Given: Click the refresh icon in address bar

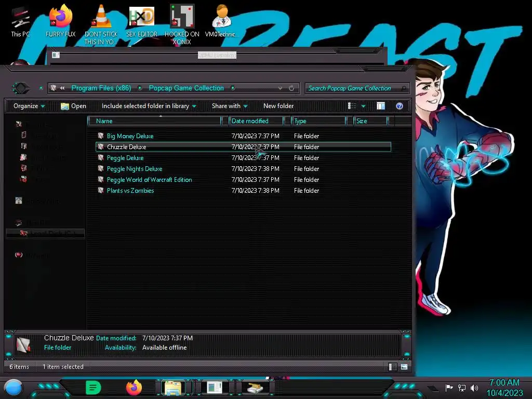Looking at the screenshot, I should pyautogui.click(x=291, y=88).
